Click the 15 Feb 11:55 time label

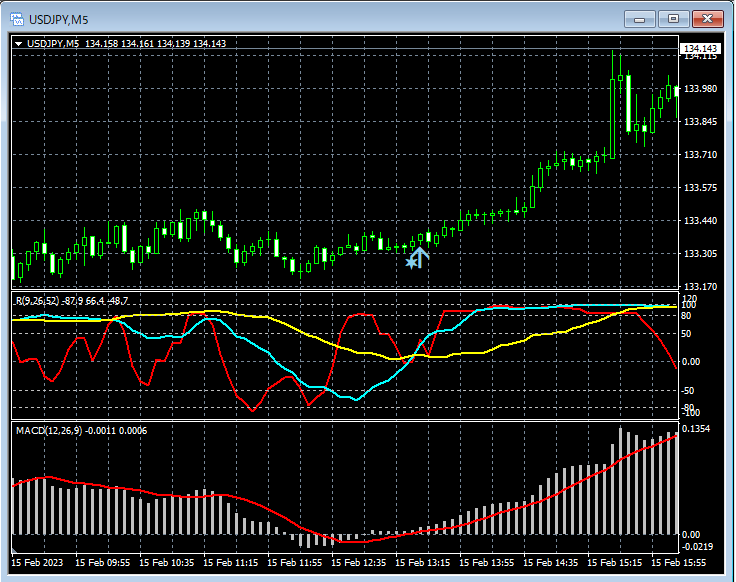294,562
